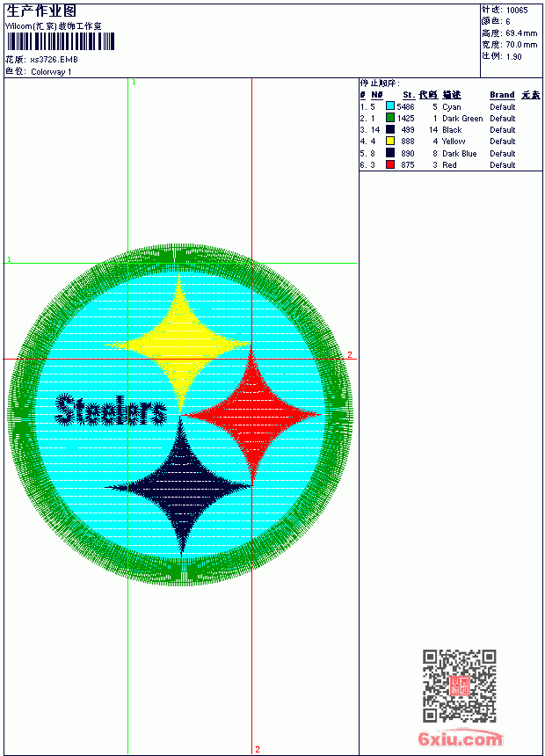Click Default brand in the Cyan row

coord(503,107)
